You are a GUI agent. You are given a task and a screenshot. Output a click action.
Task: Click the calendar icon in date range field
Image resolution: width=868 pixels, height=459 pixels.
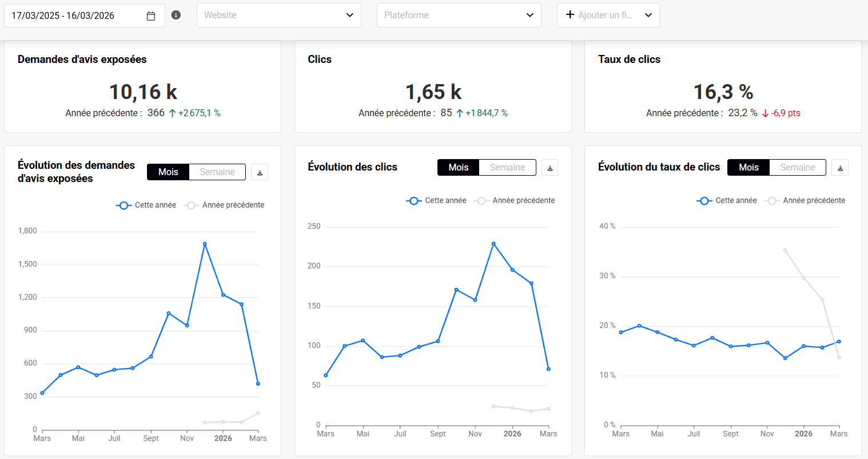pyautogui.click(x=151, y=16)
